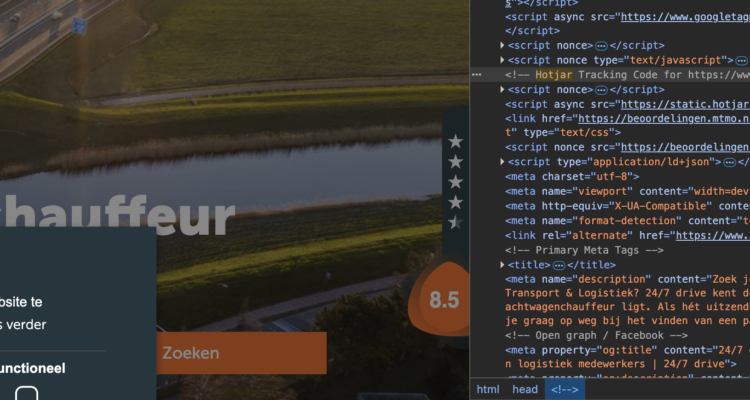The image size is (750, 400).
Task: Select the head breadcrumb item
Action: (x=525, y=390)
